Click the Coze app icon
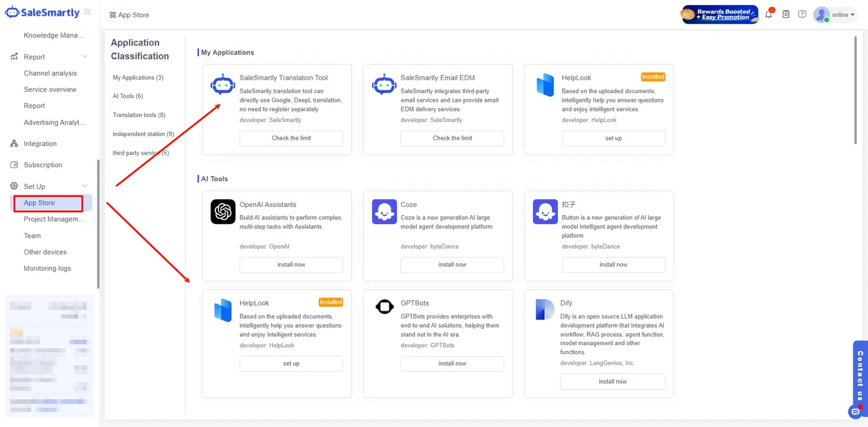Viewport: 868px width, 427px height. [x=384, y=211]
